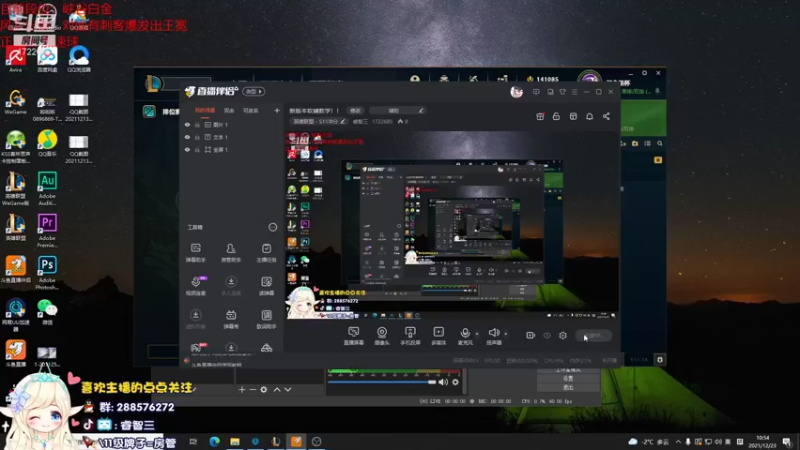The image size is (800, 450).
Task: Toggle visibility of 全屏 1 layer
Action: (187, 149)
